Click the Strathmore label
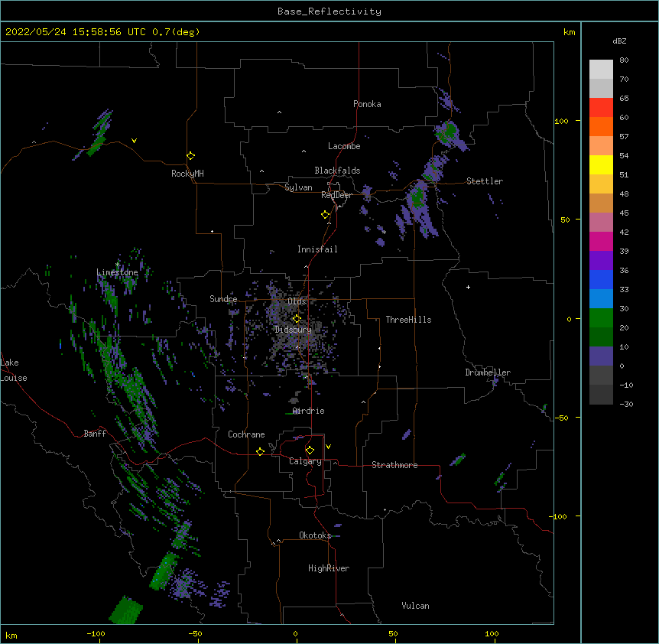 click(x=394, y=465)
